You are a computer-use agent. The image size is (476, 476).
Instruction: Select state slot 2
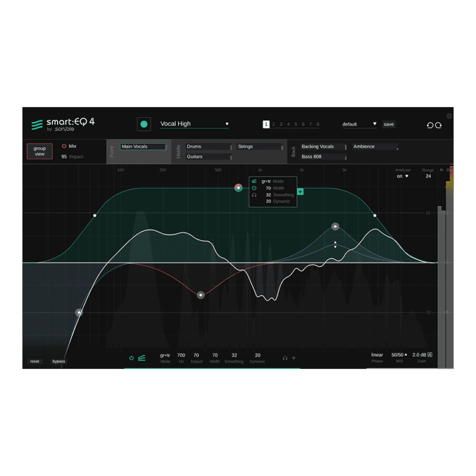pos(274,124)
